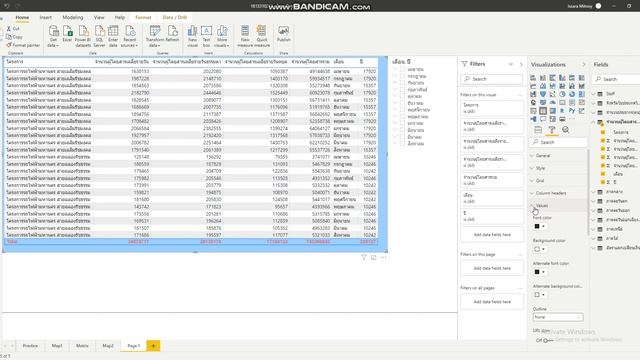Switch to the Analytics pane magnifier tab
Image resolution: width=640 pixels, height=360 pixels.
[565, 130]
